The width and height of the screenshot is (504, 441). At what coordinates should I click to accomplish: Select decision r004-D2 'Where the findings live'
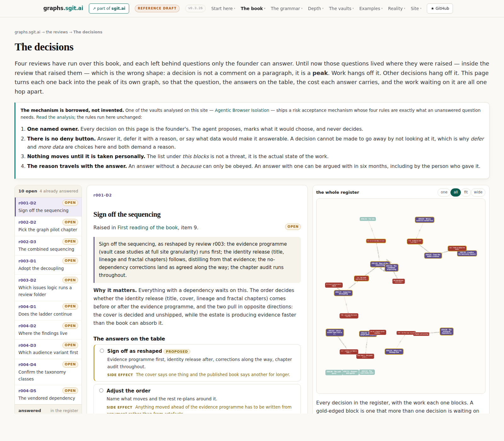click(x=48, y=330)
